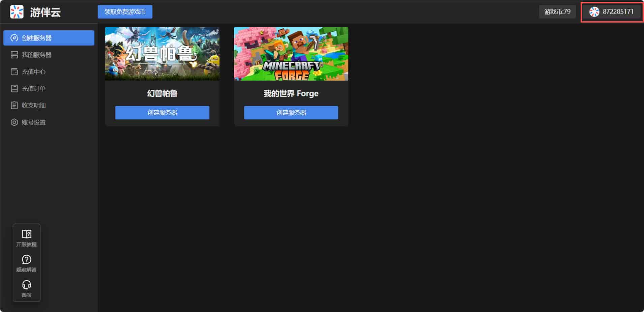Image resolution: width=644 pixels, height=312 pixels.
Task: Create a server for 我的世界 Forge
Action: 291,113
